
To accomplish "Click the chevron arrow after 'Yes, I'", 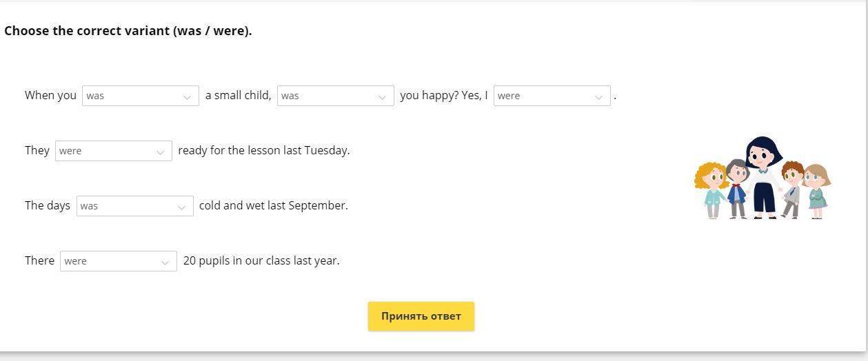I will [x=598, y=97].
